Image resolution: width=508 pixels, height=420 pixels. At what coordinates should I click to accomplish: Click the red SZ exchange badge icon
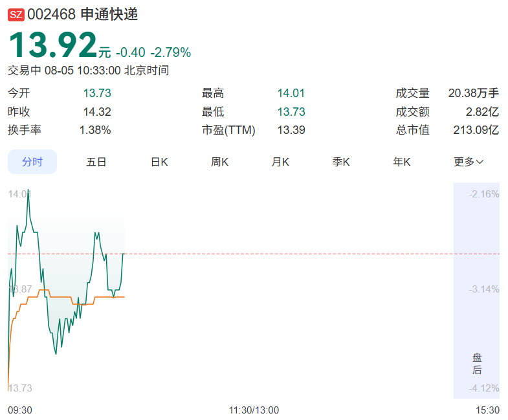[x=16, y=15]
